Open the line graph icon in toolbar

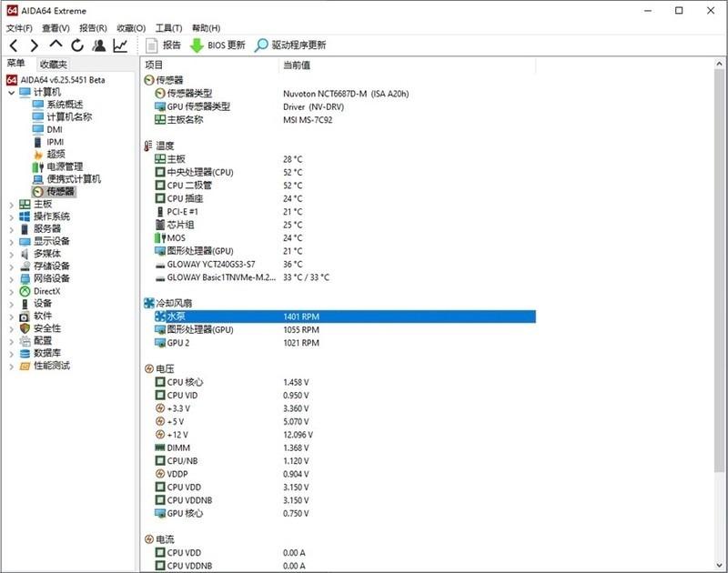click(x=120, y=45)
